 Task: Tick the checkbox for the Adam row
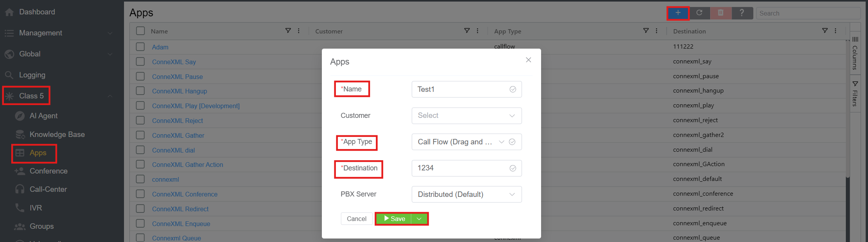pyautogui.click(x=140, y=47)
